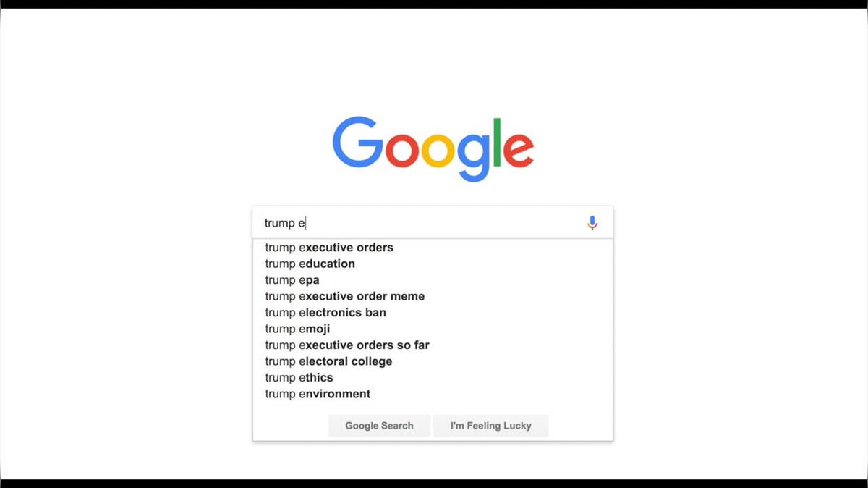Select suggestion 'trump education'
This screenshot has width=868, height=488.
[433, 264]
